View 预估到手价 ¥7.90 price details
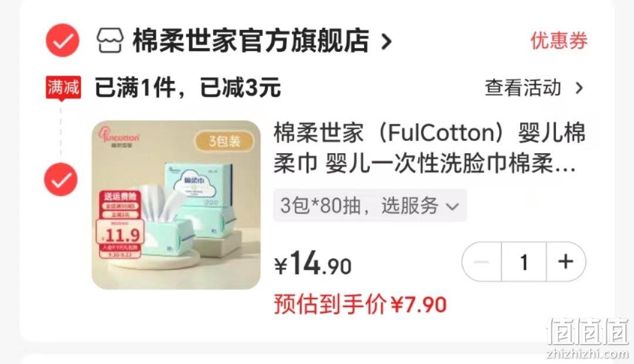Viewport: 634px width, 364px height. pos(360,304)
